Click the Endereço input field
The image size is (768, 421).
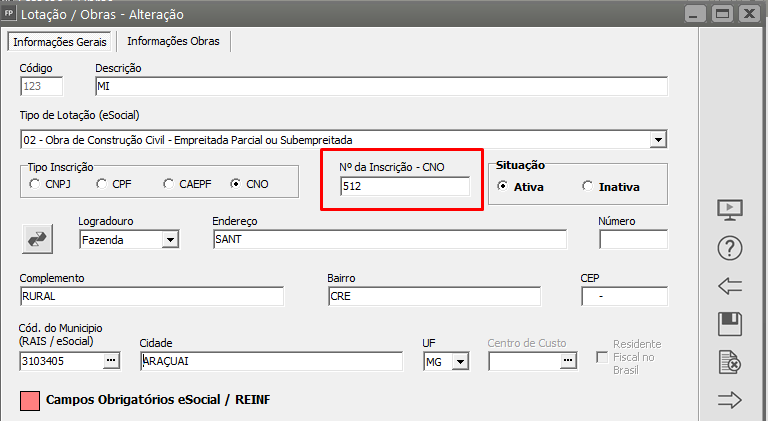click(390, 239)
